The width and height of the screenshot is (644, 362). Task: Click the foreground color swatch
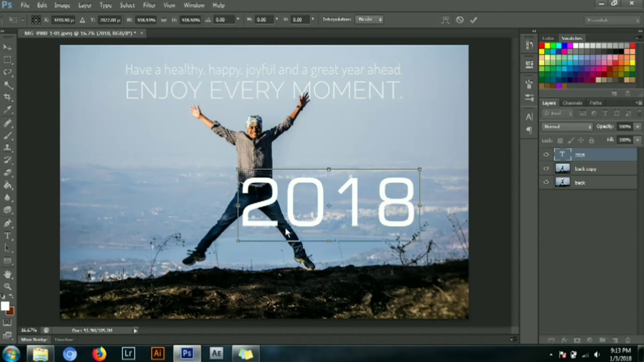click(x=5, y=306)
